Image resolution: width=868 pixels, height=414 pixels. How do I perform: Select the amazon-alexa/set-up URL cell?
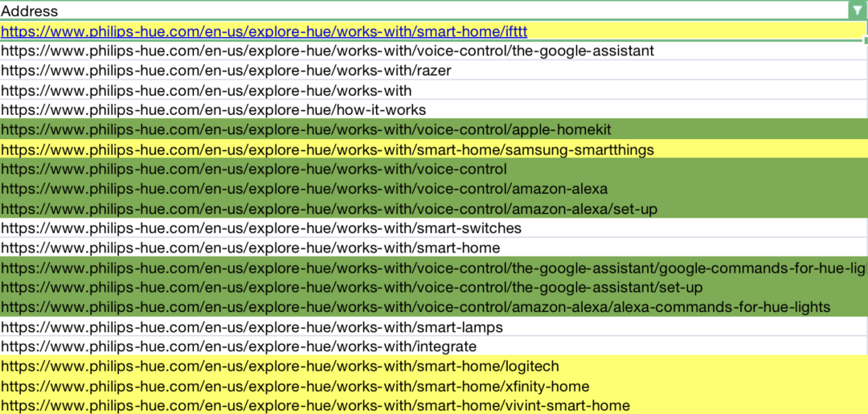coord(434,209)
